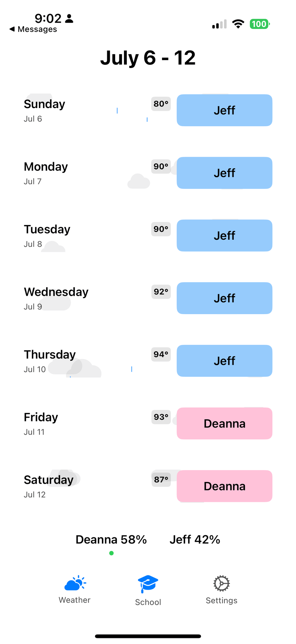Tap the 94° temperature badge on Thursday
Screen dimensions: 296x644
(161, 355)
